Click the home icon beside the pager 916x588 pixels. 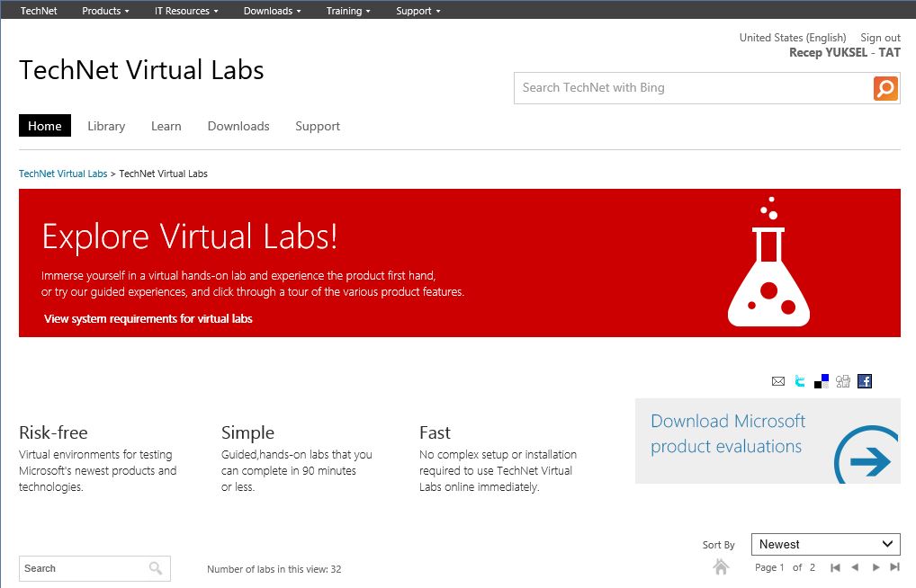point(722,566)
